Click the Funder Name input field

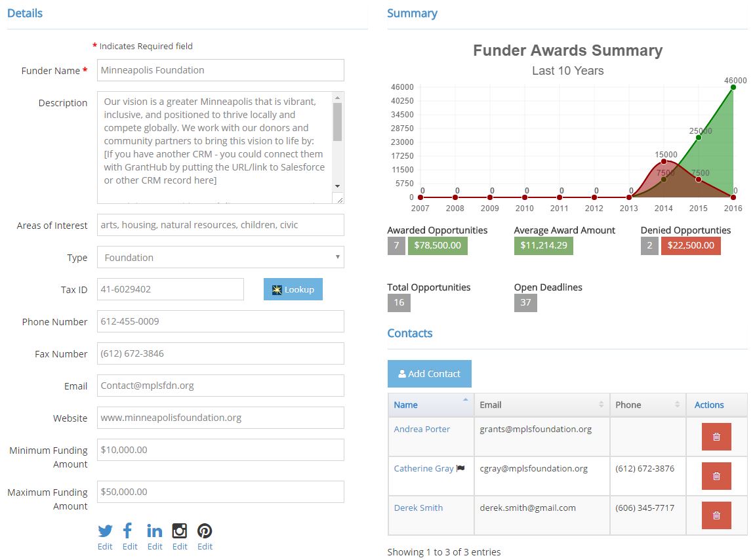pyautogui.click(x=220, y=70)
